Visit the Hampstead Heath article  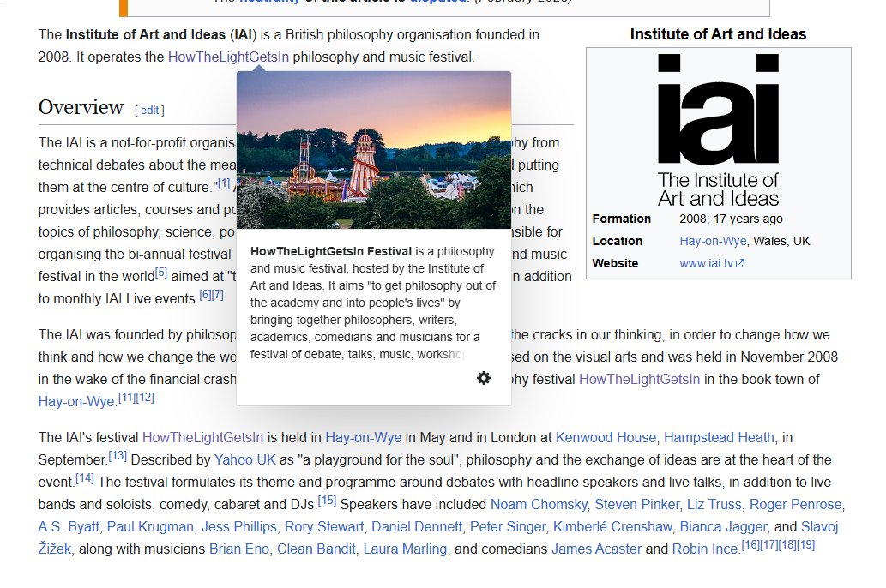click(719, 438)
